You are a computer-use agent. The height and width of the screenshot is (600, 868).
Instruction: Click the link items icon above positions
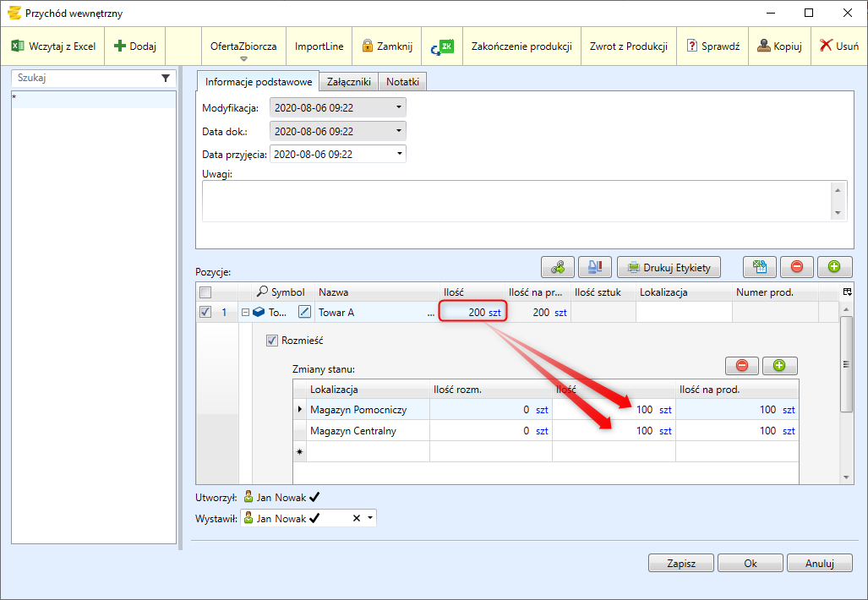tap(557, 268)
